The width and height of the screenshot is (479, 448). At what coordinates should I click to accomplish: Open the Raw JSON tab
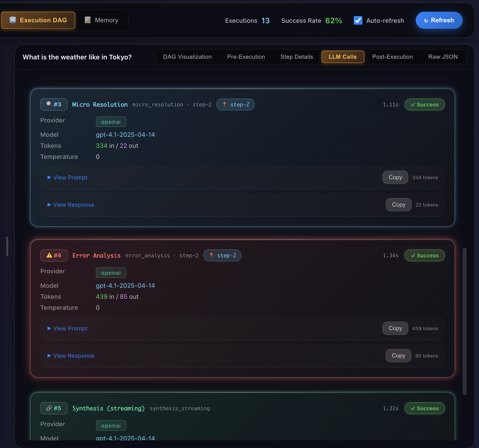(x=443, y=57)
